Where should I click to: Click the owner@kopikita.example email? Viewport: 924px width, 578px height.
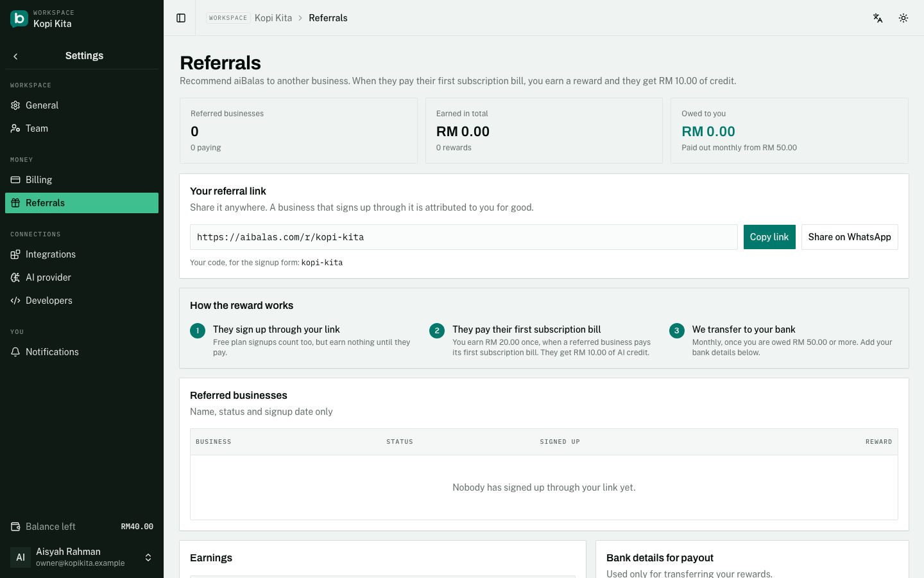(80, 563)
